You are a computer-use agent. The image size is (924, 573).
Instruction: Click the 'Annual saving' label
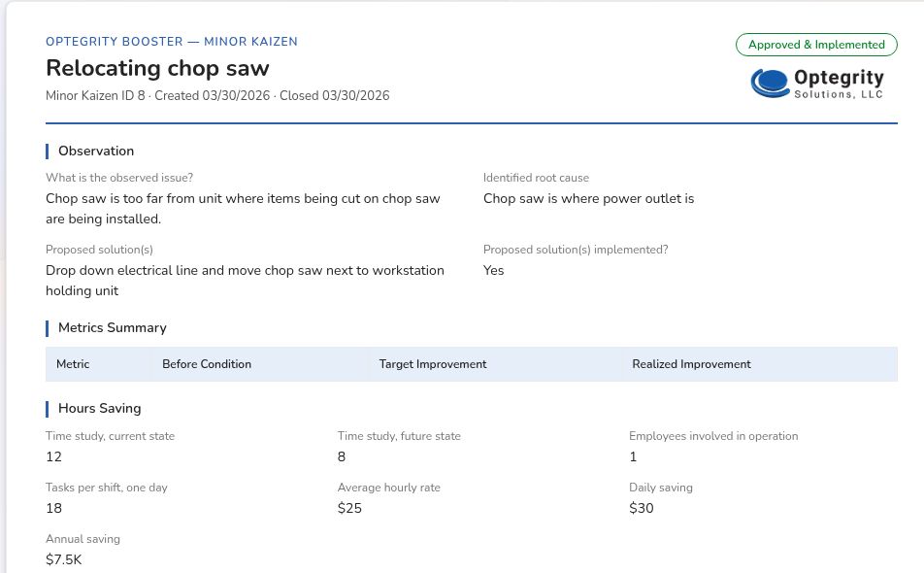[x=83, y=539]
